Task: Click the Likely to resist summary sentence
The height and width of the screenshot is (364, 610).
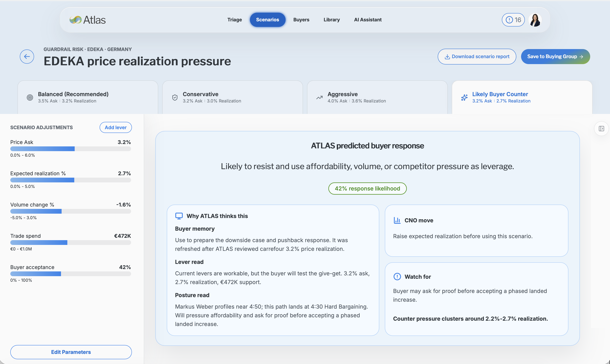Action: click(x=368, y=166)
